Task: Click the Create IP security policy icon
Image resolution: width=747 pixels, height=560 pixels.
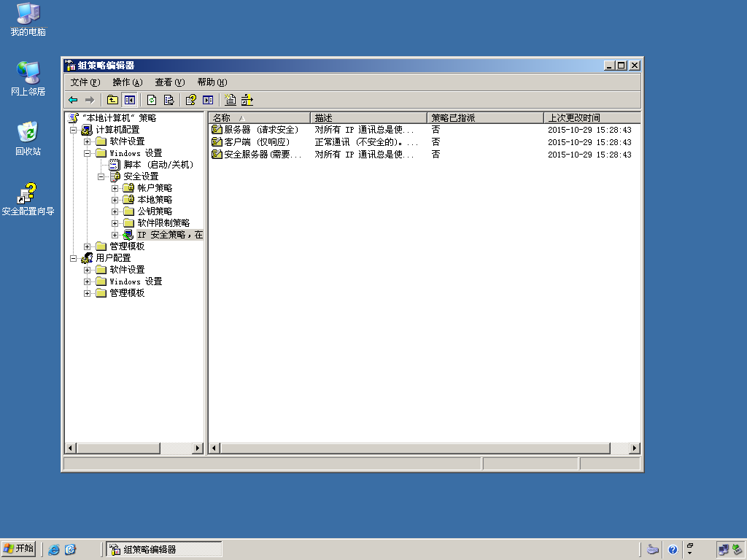Action: tap(230, 100)
